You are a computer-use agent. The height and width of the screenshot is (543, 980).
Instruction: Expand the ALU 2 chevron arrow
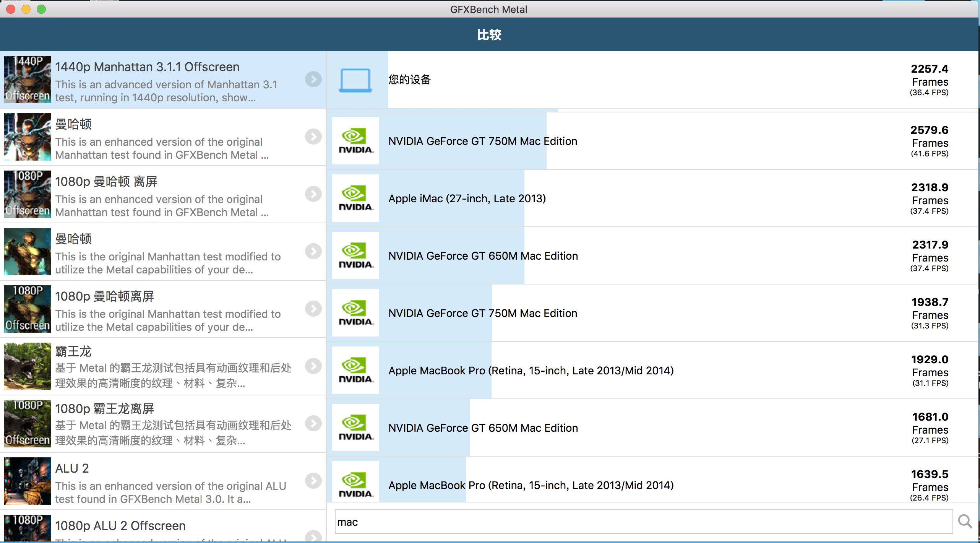point(313,481)
